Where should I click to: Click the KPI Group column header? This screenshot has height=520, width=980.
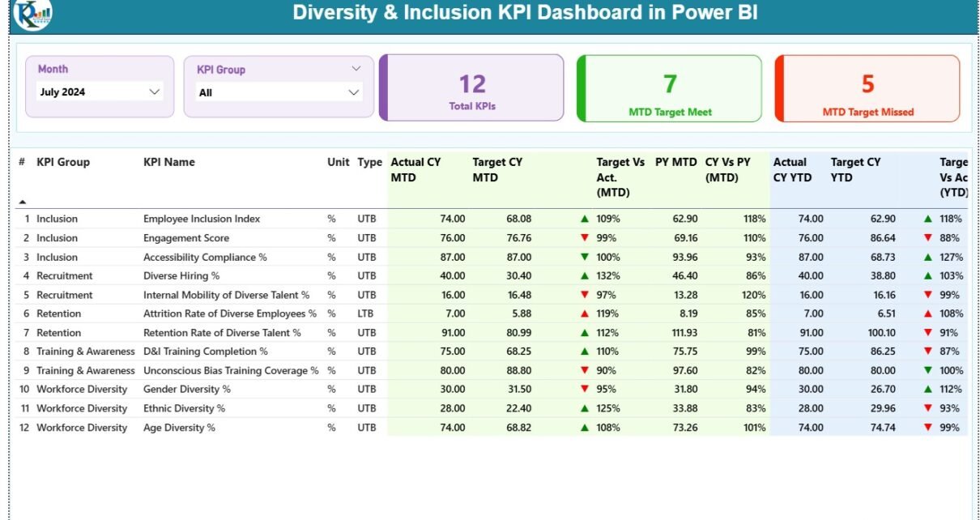coord(63,162)
